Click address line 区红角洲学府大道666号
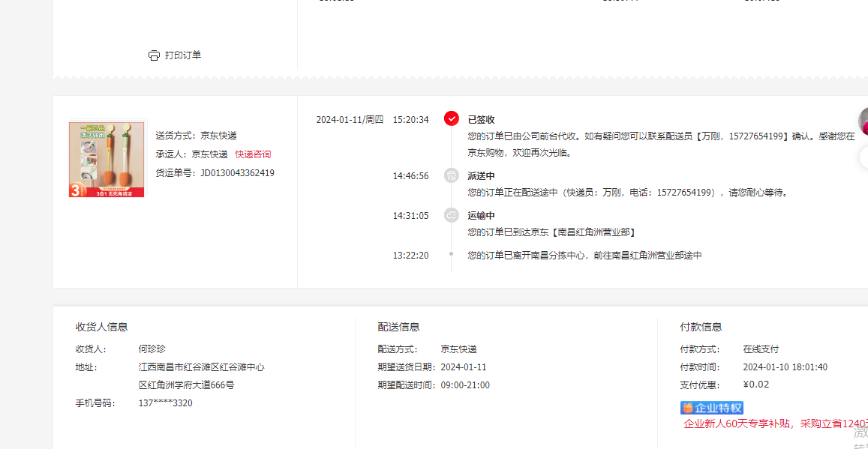 (186, 385)
